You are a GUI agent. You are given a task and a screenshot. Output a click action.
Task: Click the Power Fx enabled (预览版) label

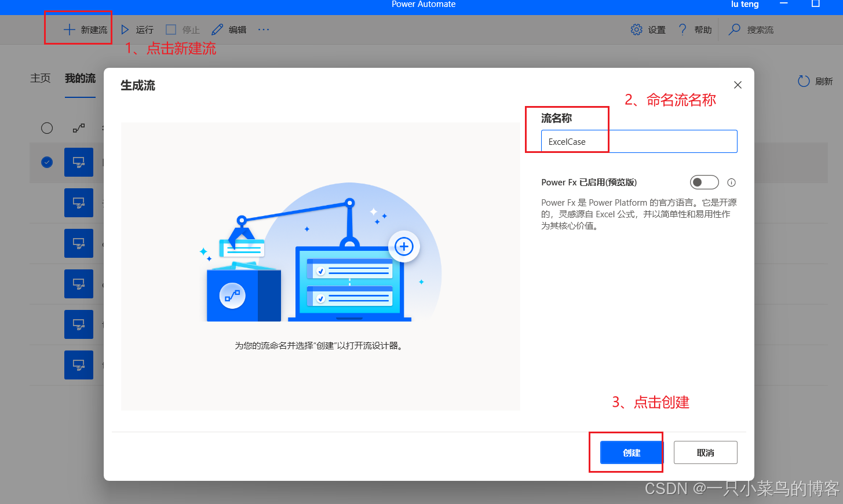point(589,182)
